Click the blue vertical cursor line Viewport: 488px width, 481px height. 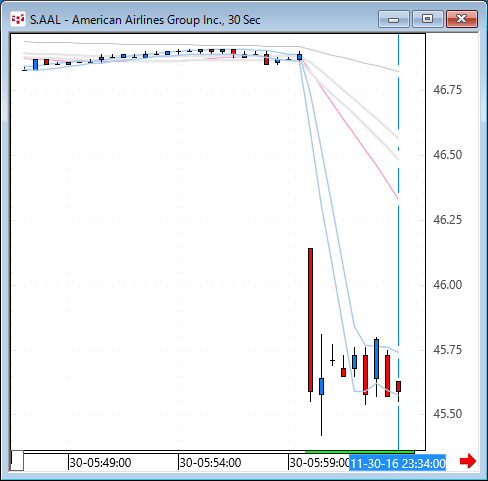tap(398, 242)
